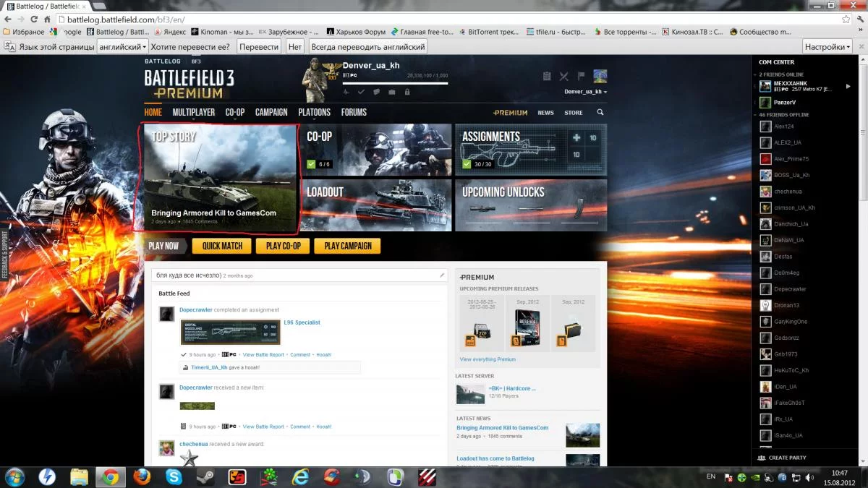Open the Premium link in navigation
Screen dimensions: 868x488
[x=510, y=113]
